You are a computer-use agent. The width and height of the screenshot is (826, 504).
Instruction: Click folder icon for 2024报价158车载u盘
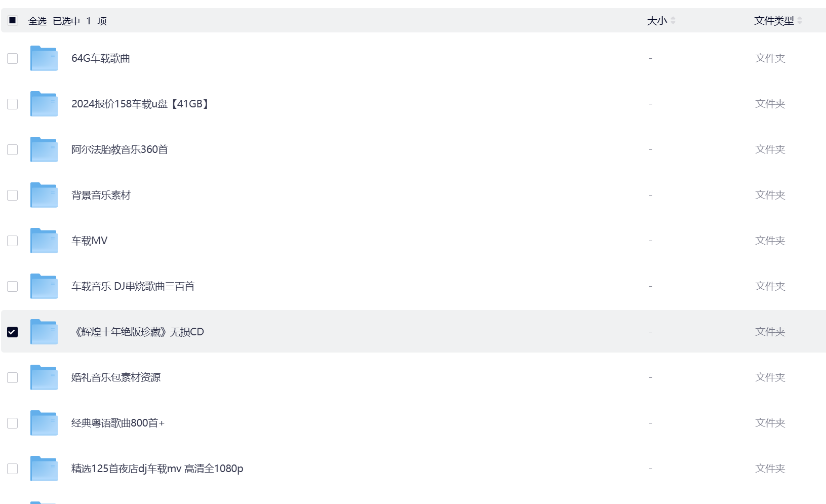click(44, 104)
